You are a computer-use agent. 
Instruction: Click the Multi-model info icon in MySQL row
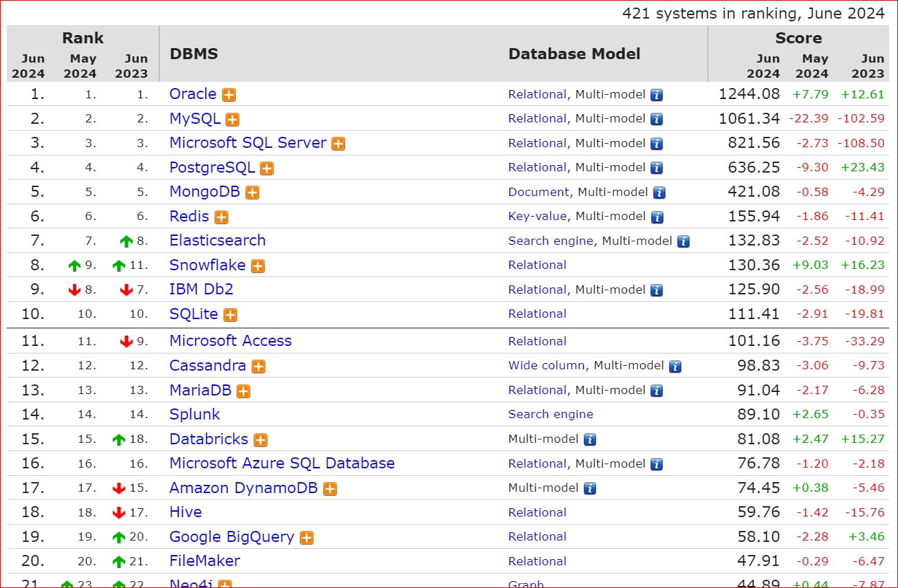(x=657, y=119)
